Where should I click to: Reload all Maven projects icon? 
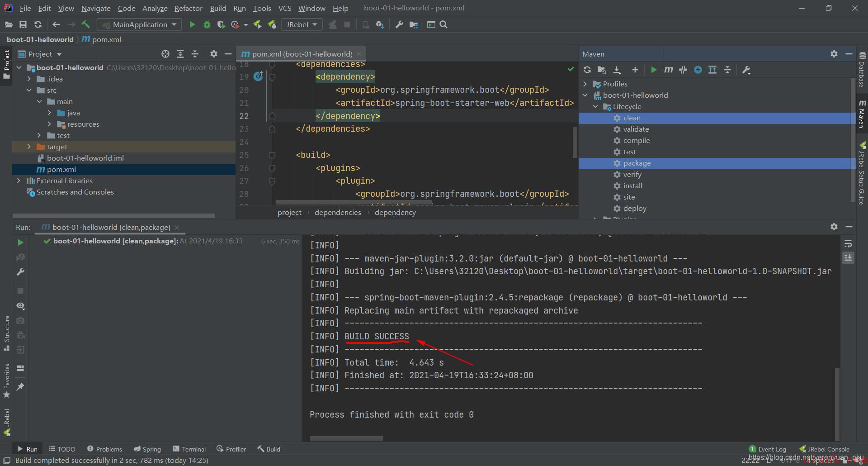click(587, 70)
